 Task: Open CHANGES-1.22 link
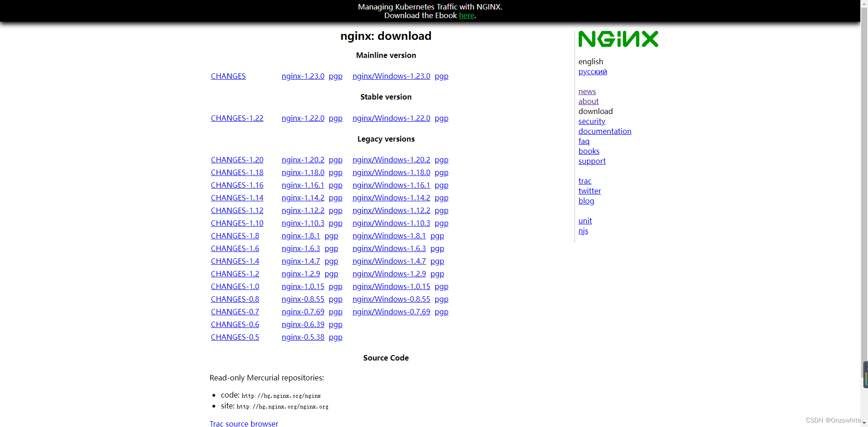coord(237,118)
